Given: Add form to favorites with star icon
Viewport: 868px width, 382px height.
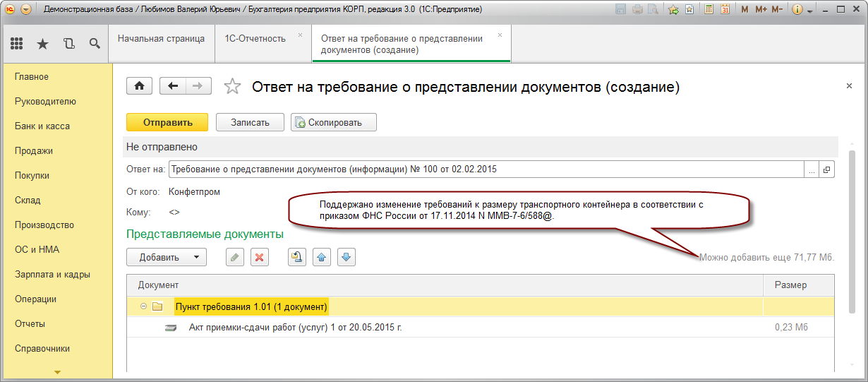Looking at the screenshot, I should pyautogui.click(x=232, y=87).
